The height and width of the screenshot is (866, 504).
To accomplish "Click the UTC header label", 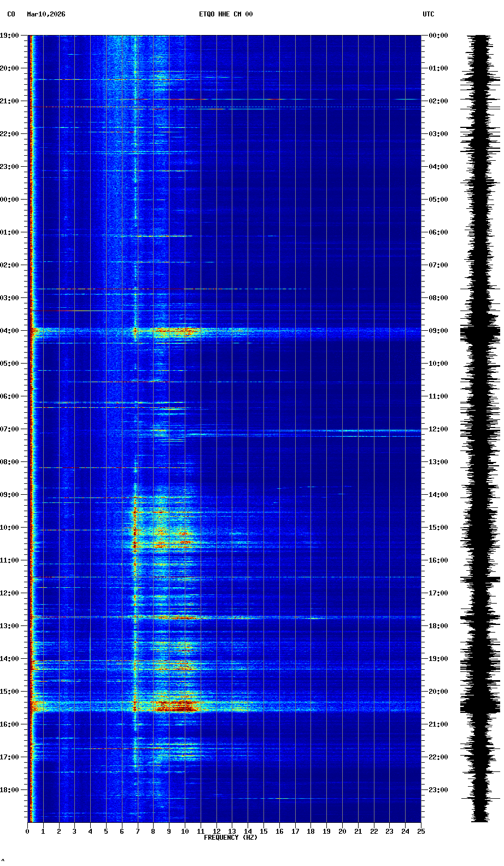I will 428,14.
